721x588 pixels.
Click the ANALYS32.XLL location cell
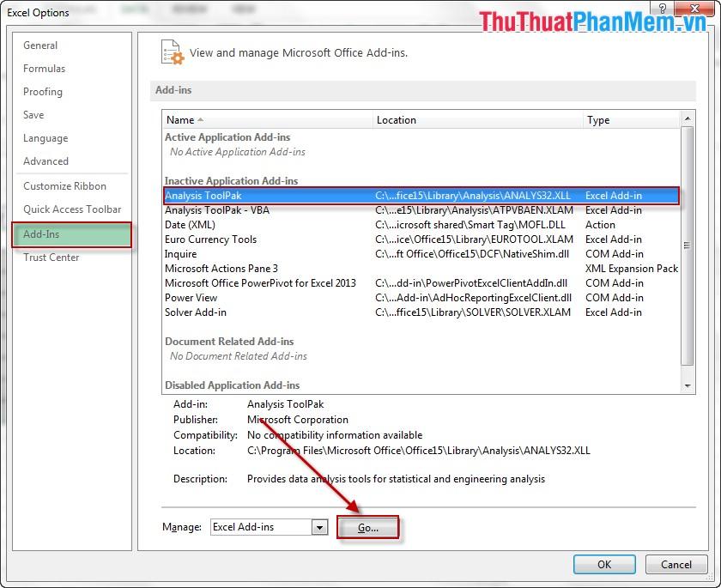pyautogui.click(x=473, y=196)
